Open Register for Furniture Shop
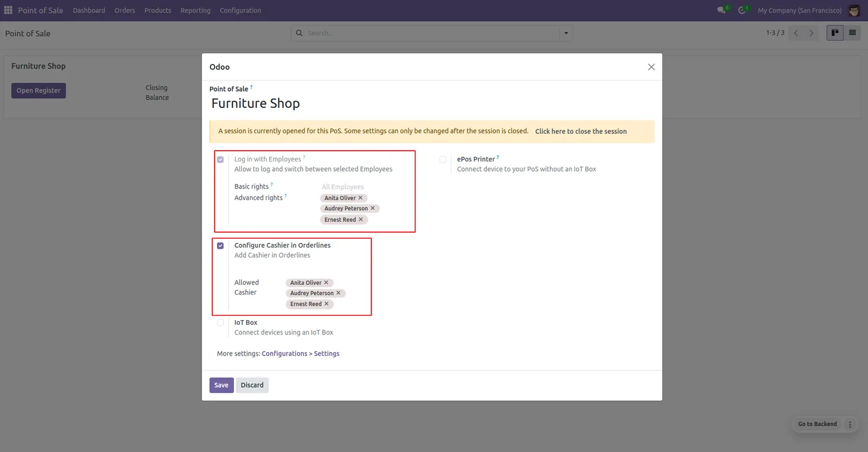 coord(39,90)
